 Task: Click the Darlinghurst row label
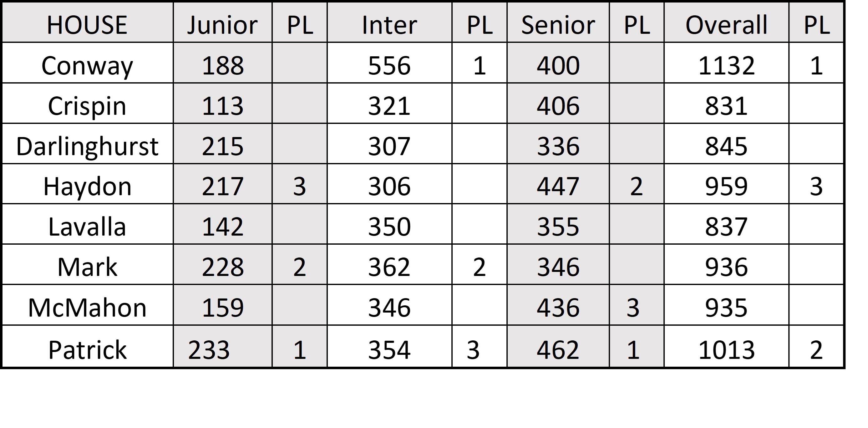point(87,146)
